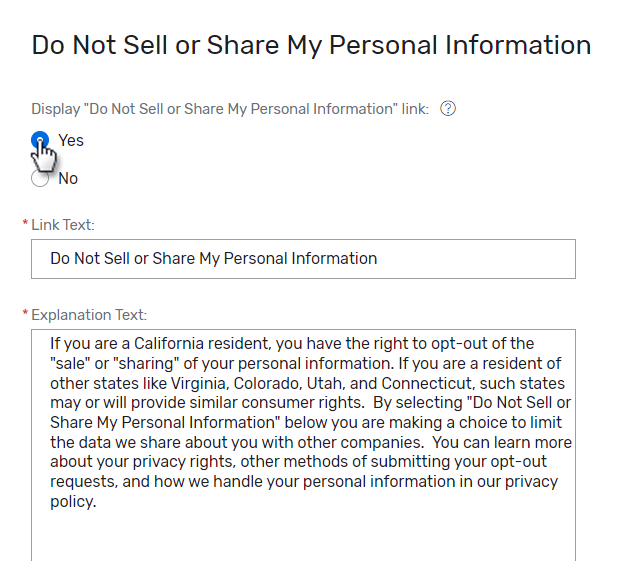Select the Yes radio button
The width and height of the screenshot is (623, 561).
click(39, 140)
